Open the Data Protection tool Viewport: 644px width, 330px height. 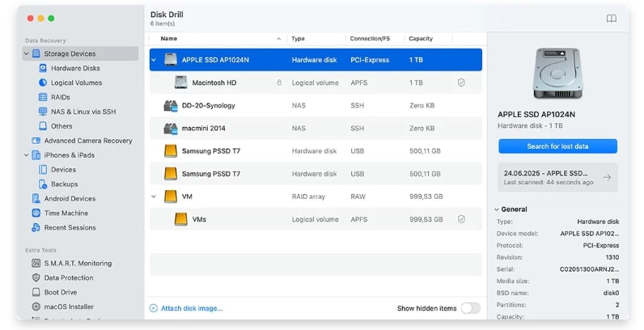tap(69, 278)
